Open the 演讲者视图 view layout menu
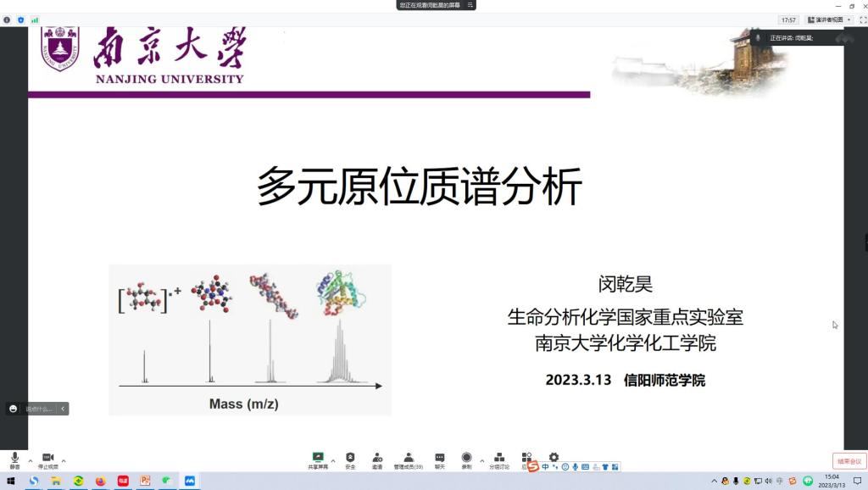This screenshot has width=868, height=490. tap(829, 19)
